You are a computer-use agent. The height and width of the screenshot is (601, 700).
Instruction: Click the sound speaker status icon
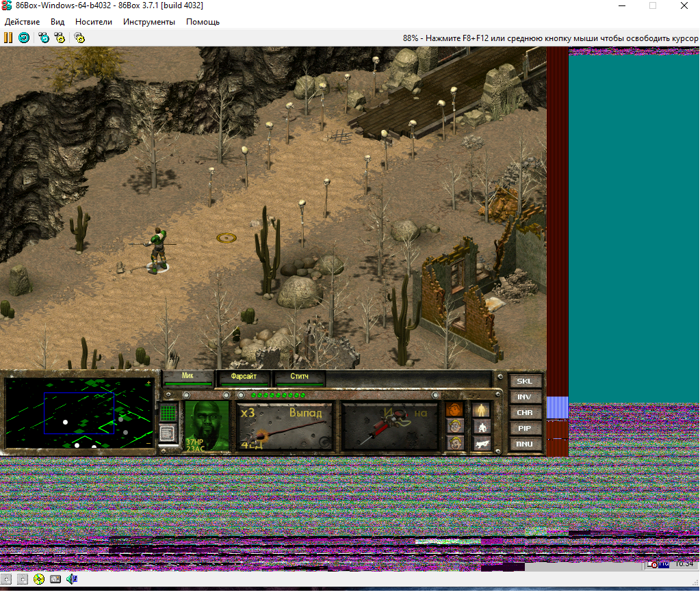(71, 579)
